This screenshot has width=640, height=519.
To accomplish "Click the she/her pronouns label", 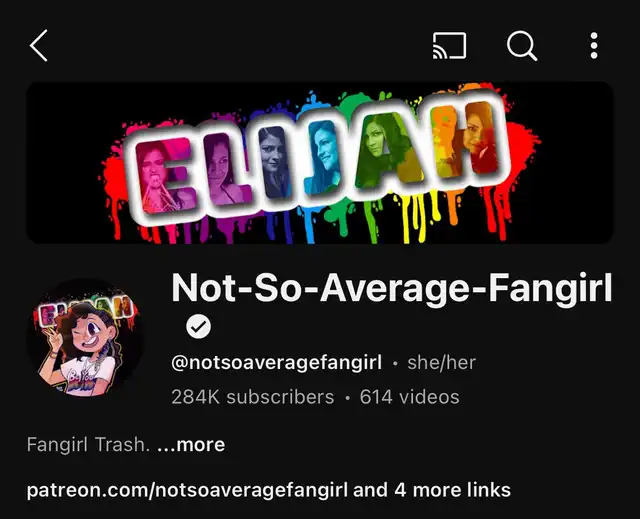I will click(441, 362).
